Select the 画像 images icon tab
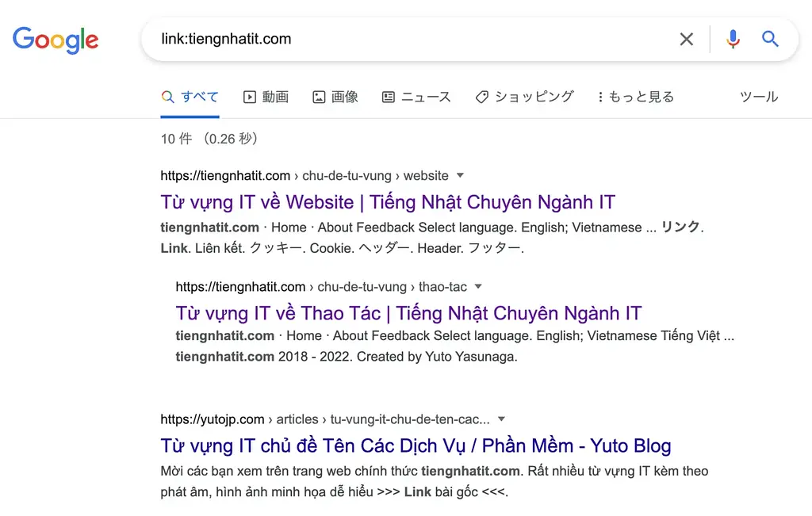The height and width of the screenshot is (516, 812). [320, 96]
